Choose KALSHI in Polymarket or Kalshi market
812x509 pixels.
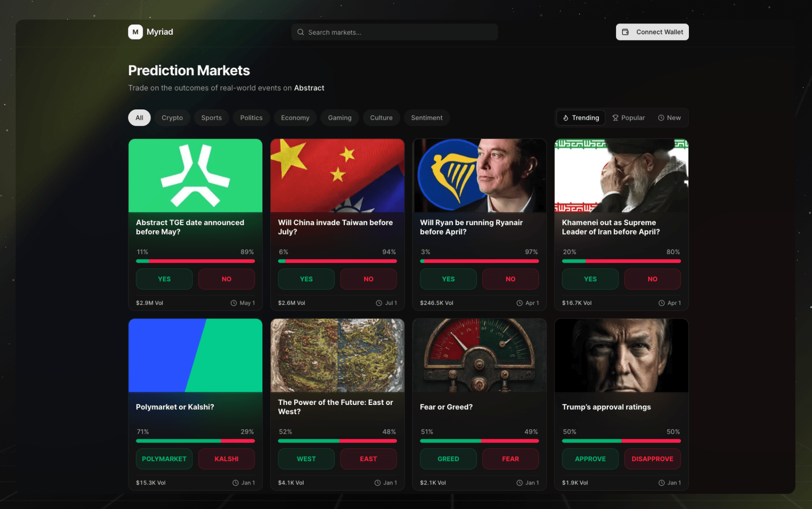pyautogui.click(x=226, y=459)
